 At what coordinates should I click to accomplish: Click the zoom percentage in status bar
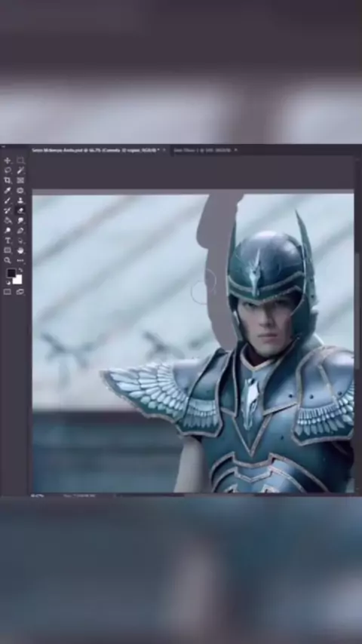38,496
